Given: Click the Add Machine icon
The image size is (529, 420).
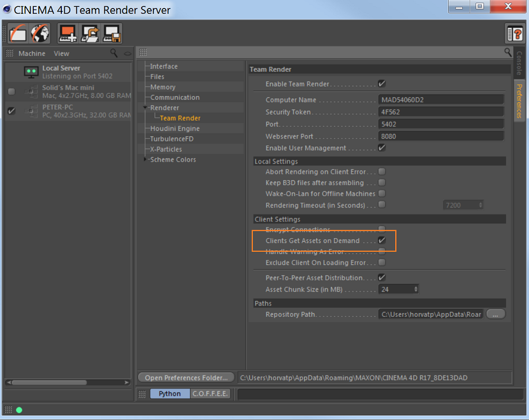Looking at the screenshot, I should (x=68, y=33).
